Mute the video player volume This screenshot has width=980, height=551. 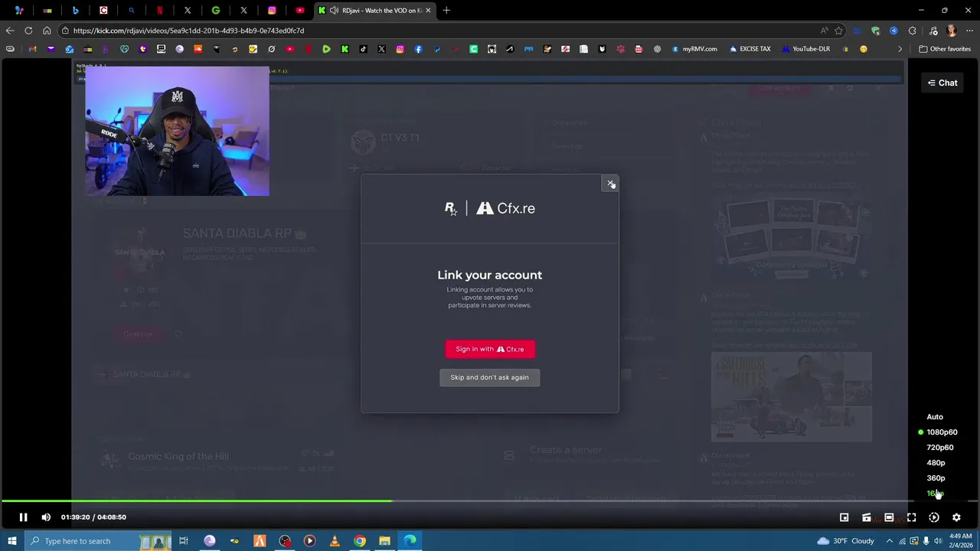(x=46, y=517)
